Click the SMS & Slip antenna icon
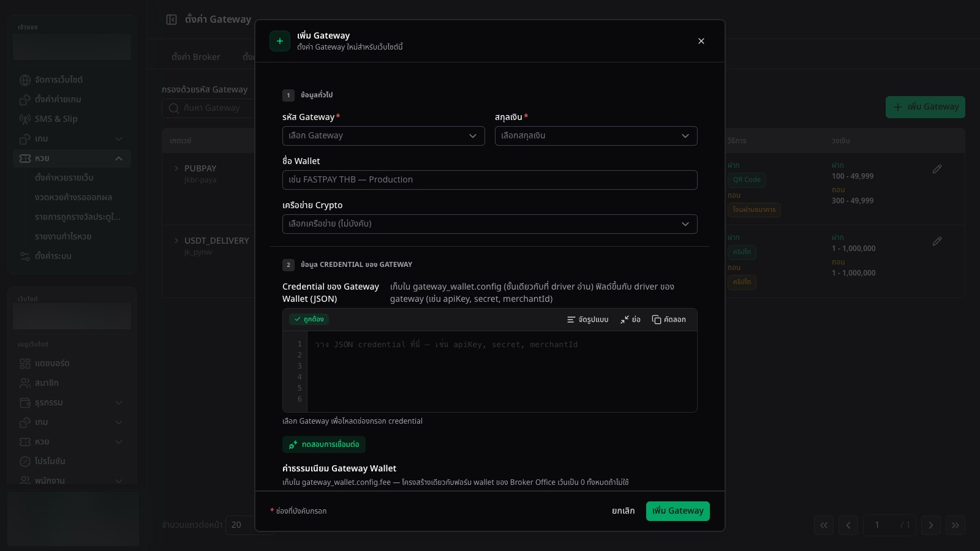The image size is (980, 551). (25, 119)
